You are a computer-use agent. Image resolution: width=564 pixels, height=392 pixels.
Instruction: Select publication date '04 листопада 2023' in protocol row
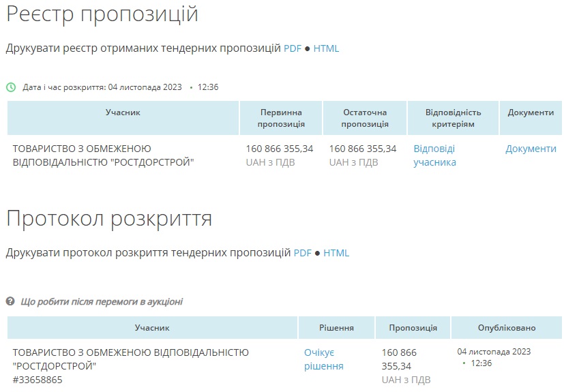tap(494, 352)
